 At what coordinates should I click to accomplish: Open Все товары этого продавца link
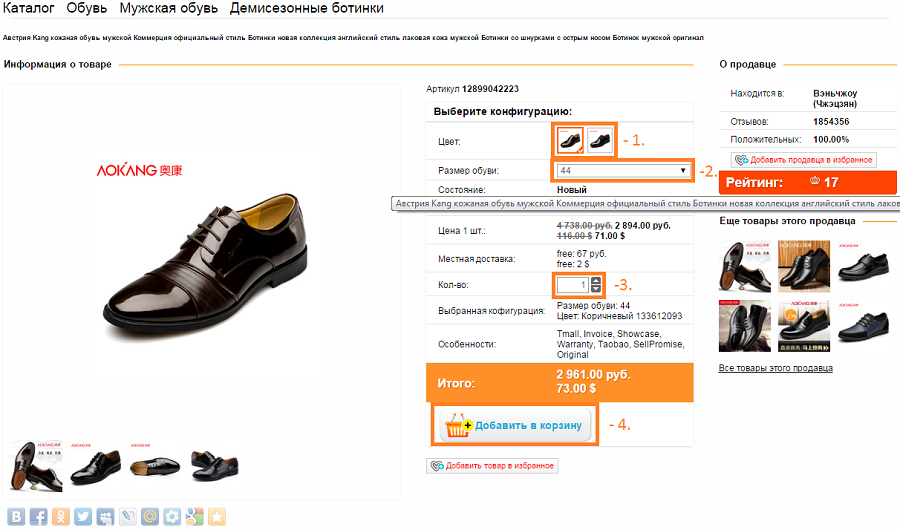(775, 368)
